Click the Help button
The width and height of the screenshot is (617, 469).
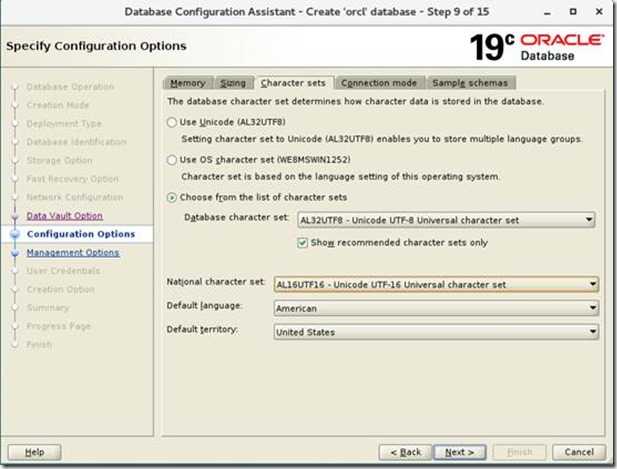34,452
